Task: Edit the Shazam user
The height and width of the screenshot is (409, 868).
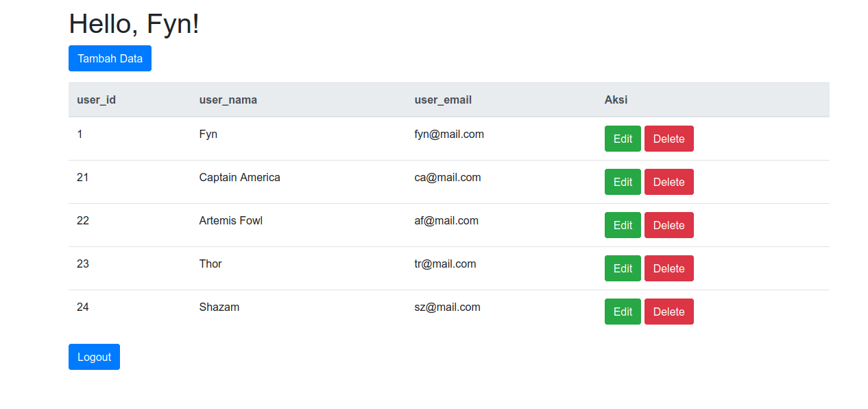Action: coord(623,312)
